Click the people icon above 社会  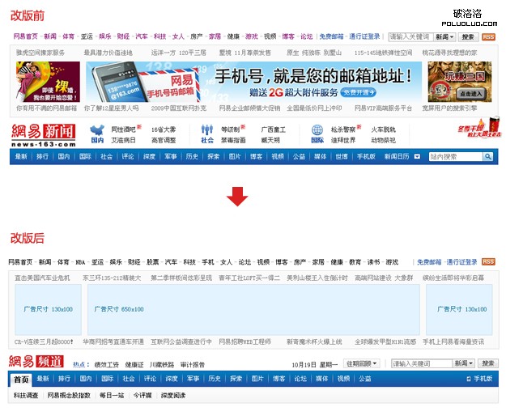[x=207, y=129]
